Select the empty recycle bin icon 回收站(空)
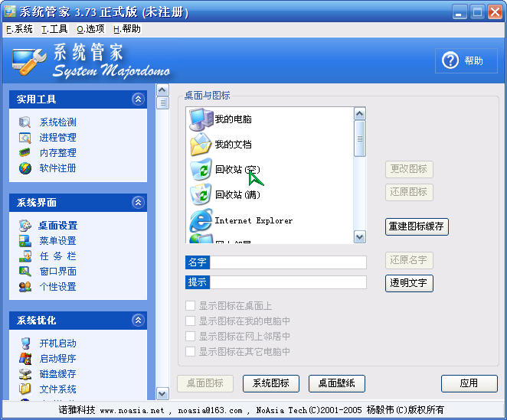Viewport: 507px width, 420px height. click(x=201, y=169)
